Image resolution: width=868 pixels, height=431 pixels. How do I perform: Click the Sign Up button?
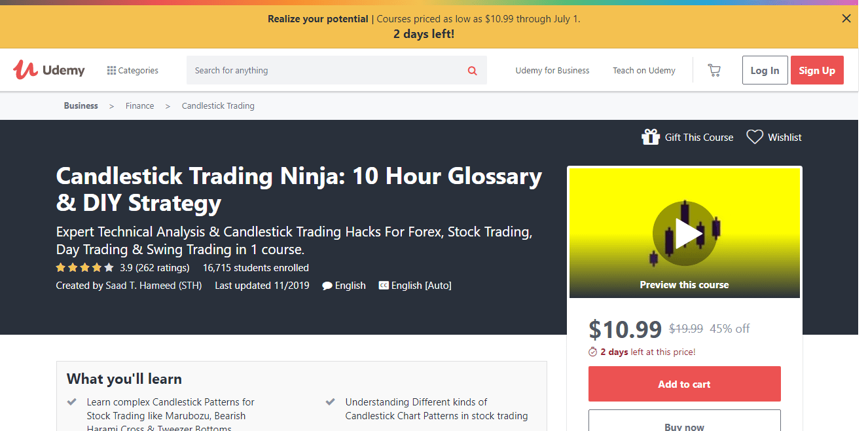[817, 71]
